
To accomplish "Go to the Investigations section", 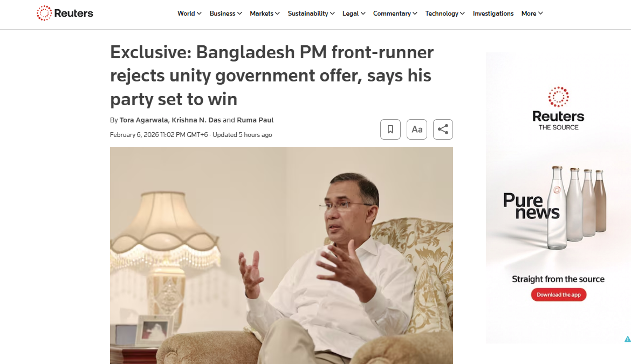I will pos(493,13).
